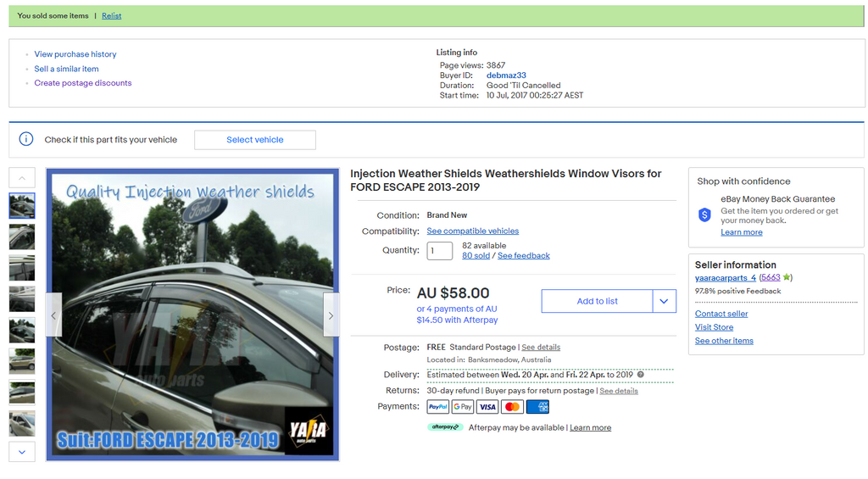Click the Contact seller link
This screenshot has height=479, width=868.
pos(721,314)
